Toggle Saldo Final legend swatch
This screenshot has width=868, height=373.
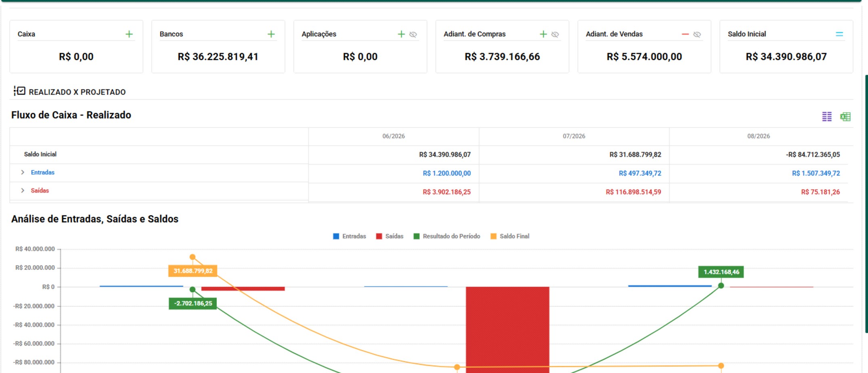493,236
